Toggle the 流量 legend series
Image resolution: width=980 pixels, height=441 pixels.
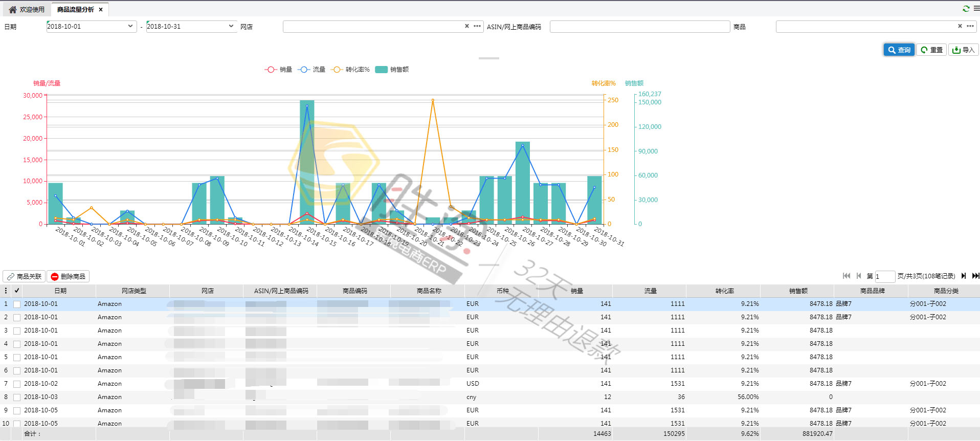pyautogui.click(x=311, y=70)
